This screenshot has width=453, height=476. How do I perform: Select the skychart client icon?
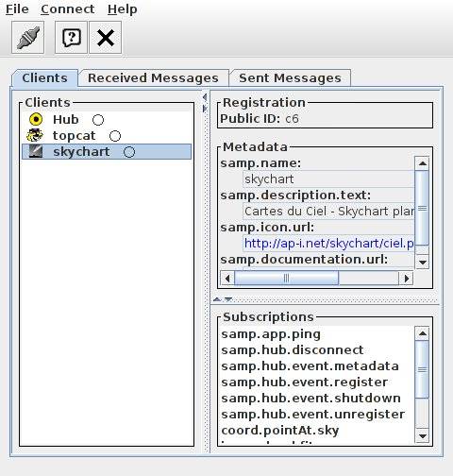[36, 151]
